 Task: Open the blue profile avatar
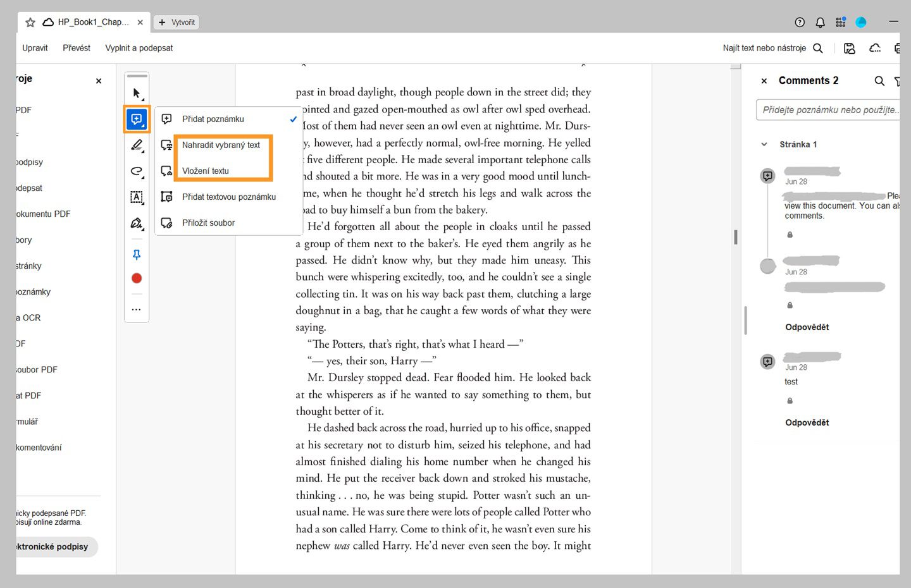[861, 22]
